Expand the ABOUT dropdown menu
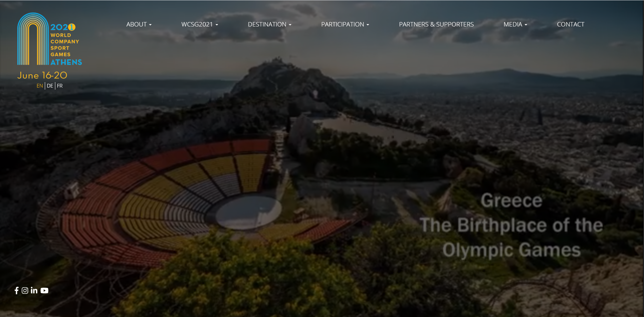The width and height of the screenshot is (644, 317). [139, 24]
